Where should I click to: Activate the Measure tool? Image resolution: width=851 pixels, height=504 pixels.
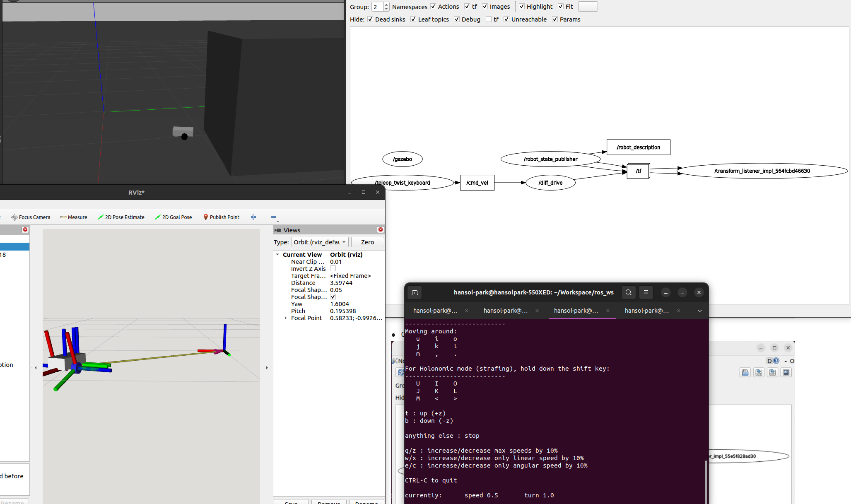pos(74,217)
